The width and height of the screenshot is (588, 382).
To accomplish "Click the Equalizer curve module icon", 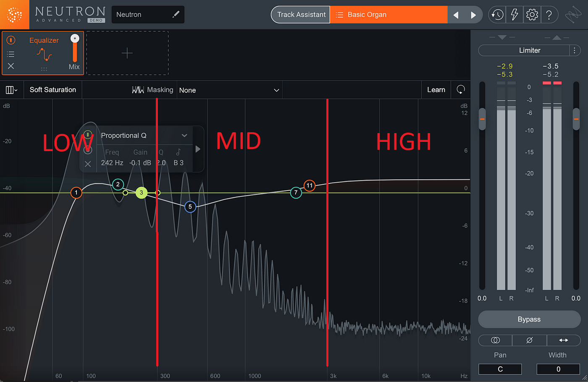I will point(44,54).
